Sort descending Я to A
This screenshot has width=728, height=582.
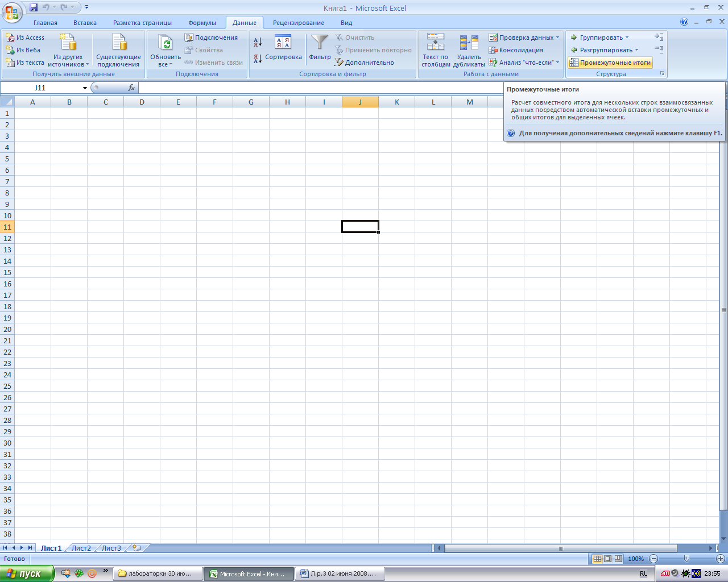pos(258,58)
